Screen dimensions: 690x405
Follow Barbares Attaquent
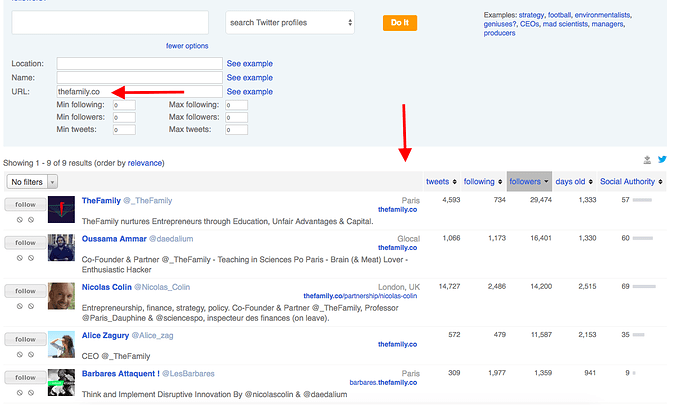(x=25, y=378)
